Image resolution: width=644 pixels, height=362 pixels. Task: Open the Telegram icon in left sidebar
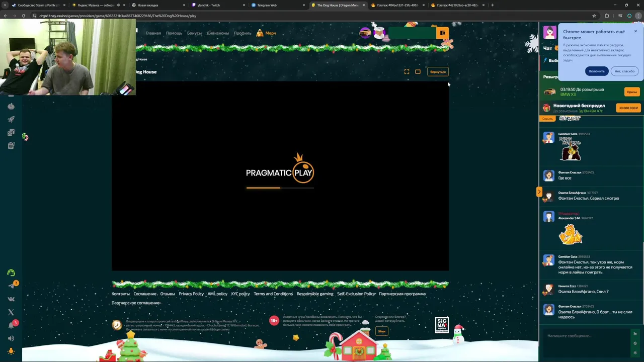(x=11, y=286)
